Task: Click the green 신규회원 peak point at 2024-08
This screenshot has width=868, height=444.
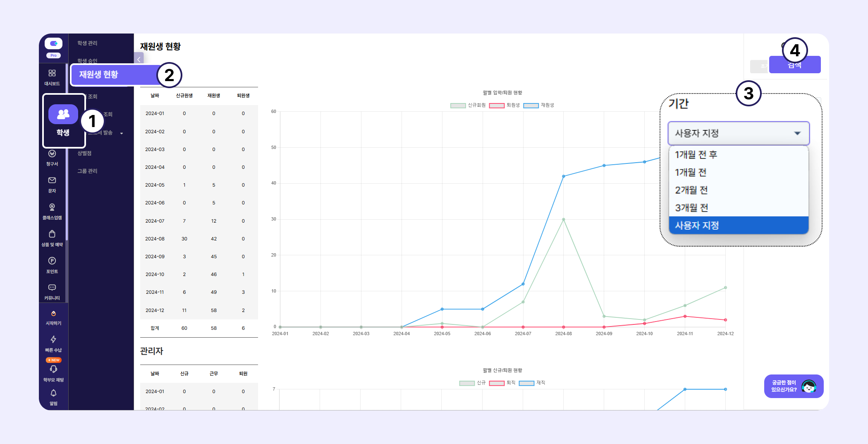Action: (x=564, y=219)
